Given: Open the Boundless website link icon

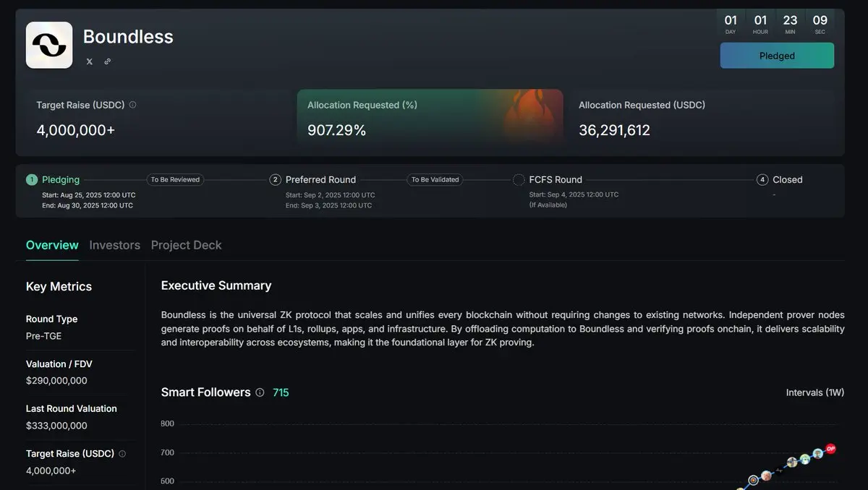Looking at the screenshot, I should [x=108, y=61].
